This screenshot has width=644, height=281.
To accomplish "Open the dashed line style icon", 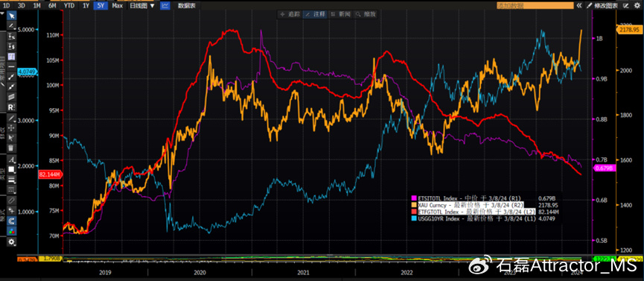I will tap(11, 189).
